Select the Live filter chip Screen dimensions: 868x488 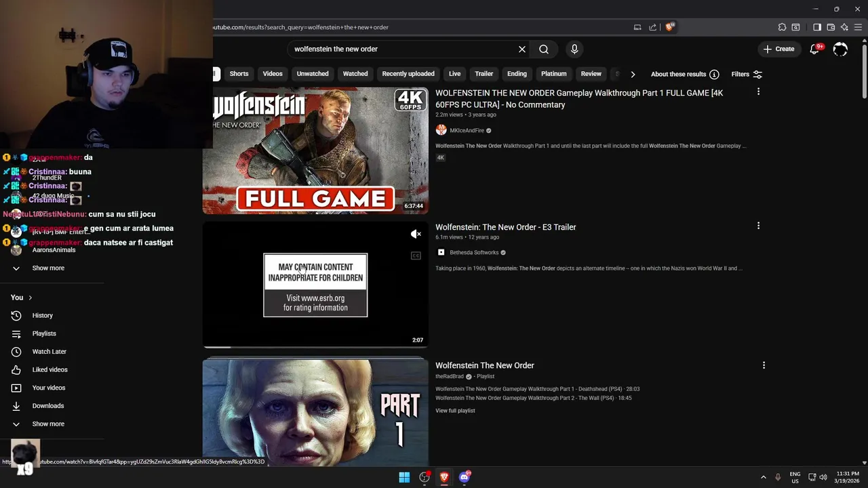click(x=454, y=74)
